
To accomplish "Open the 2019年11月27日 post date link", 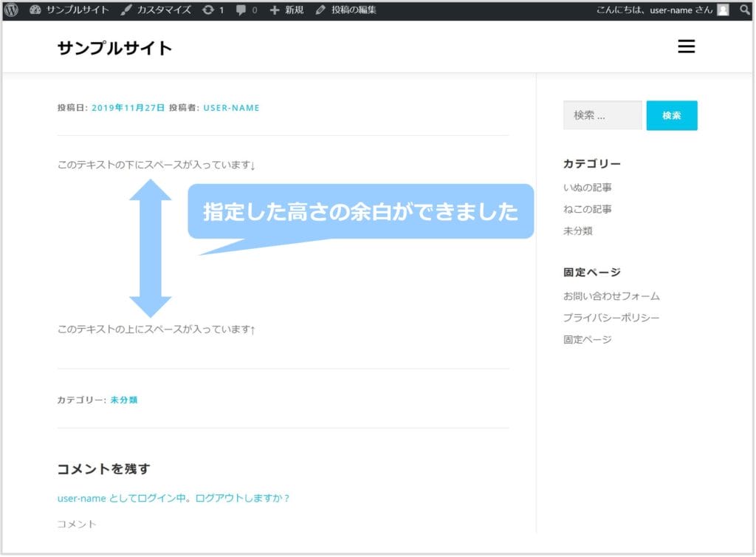I will click(128, 108).
